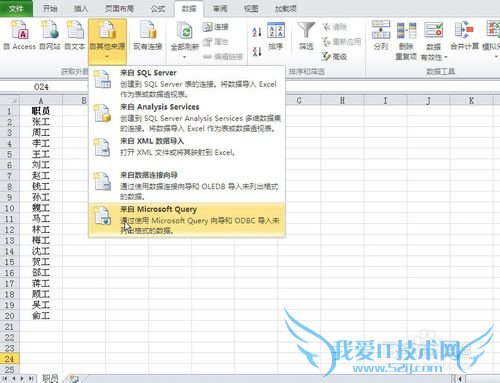500x383 pixels.
Task: Open the 文件 (File) tab
Action: click(16, 8)
